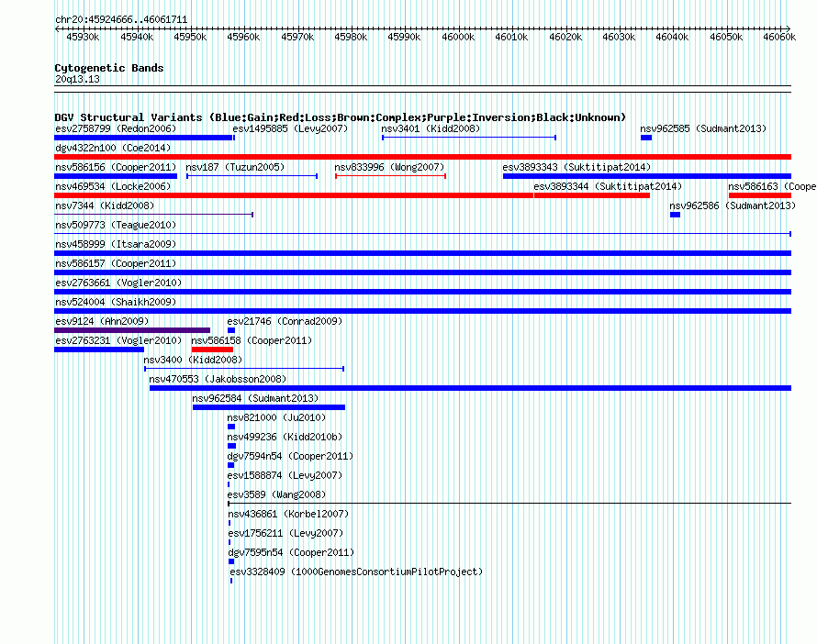Click the 45990k ruler tick label
This screenshot has height=644, width=817.
[x=404, y=37]
